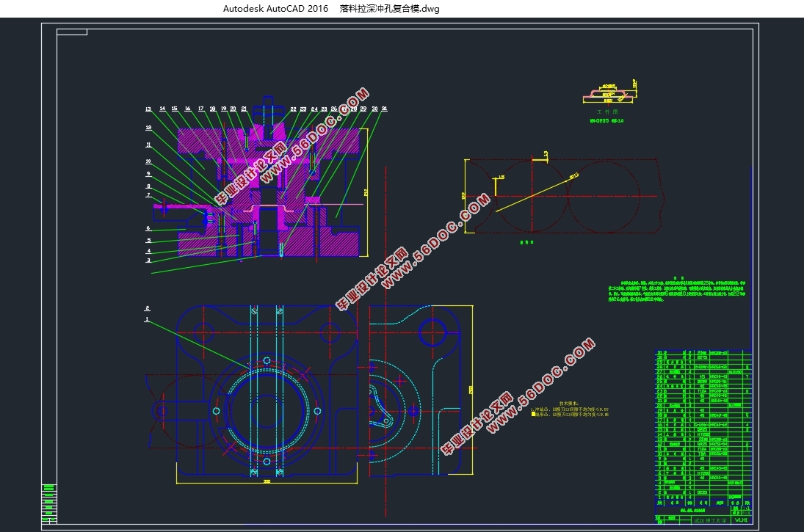This screenshot has height=532, width=804.
Task: Click the 工件图 label under workpiece
Action: point(608,112)
